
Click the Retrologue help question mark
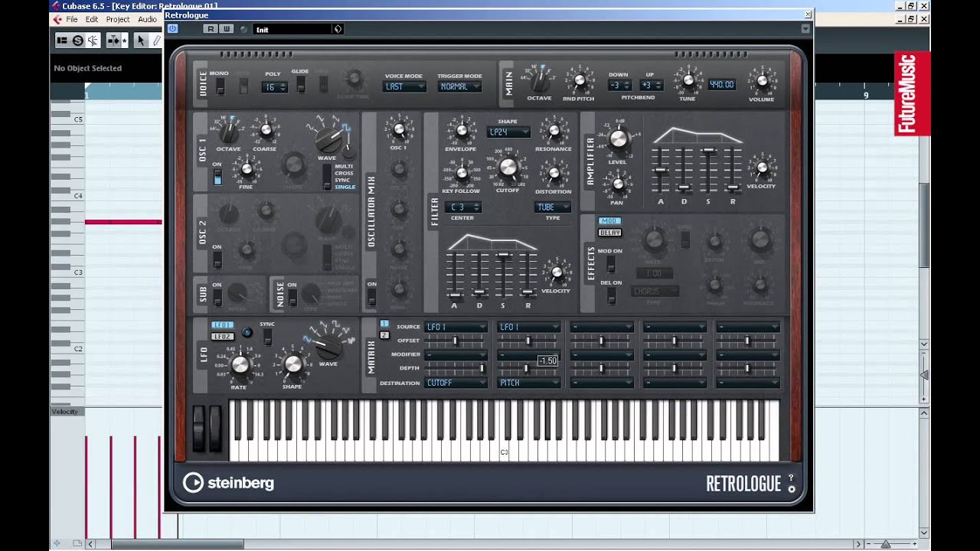coord(792,478)
